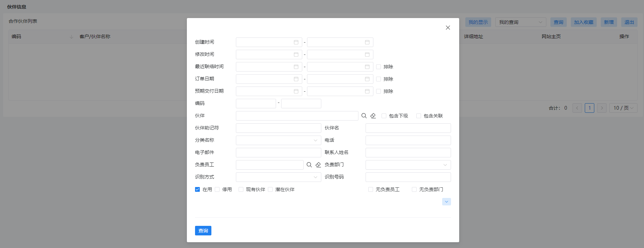Focus the 联系人姓名 input field

tap(408, 153)
